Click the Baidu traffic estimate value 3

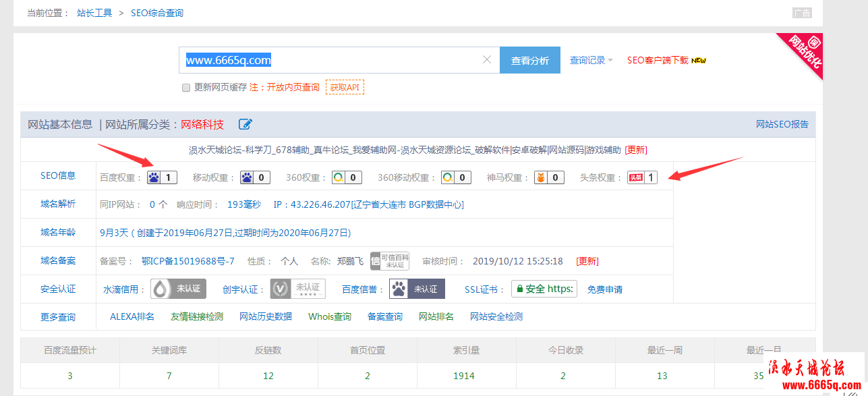point(70,376)
